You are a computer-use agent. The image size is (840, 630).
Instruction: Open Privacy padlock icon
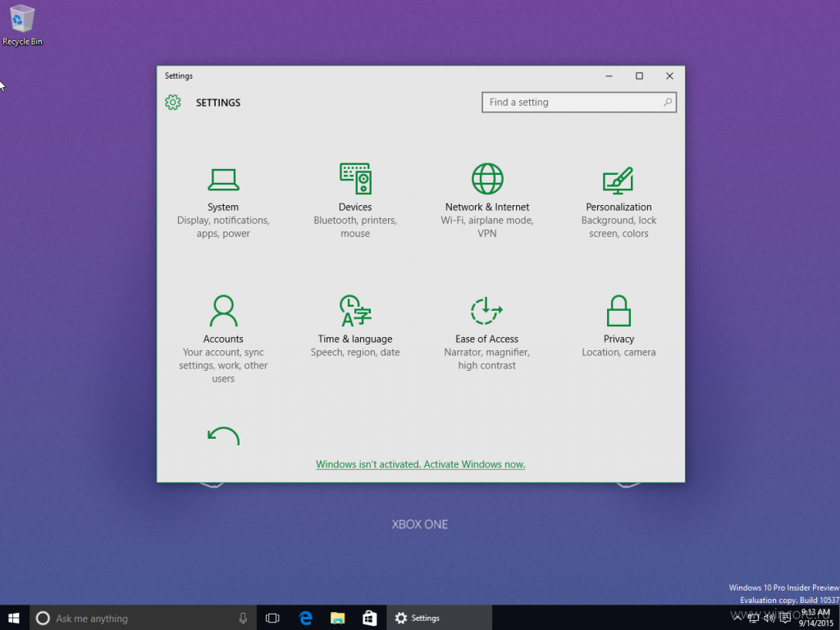click(x=619, y=311)
